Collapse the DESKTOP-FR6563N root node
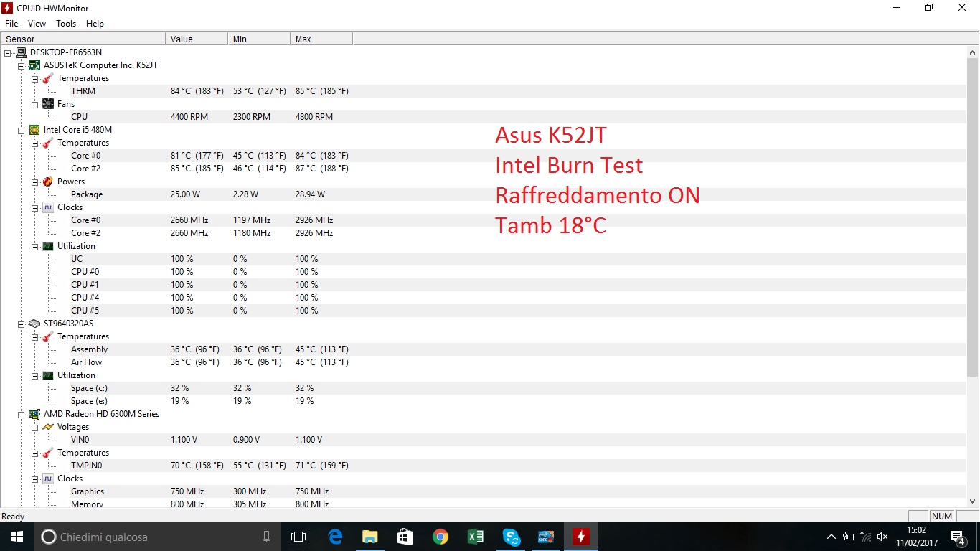 point(8,52)
